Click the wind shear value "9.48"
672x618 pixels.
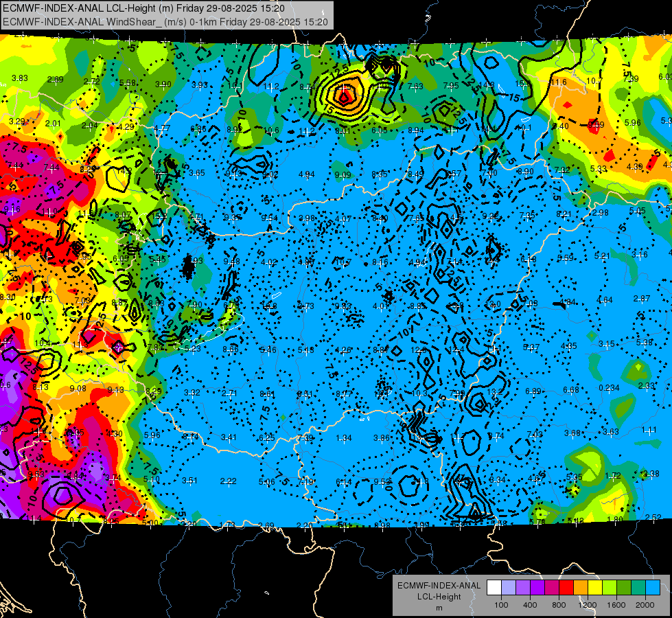[232, 262]
